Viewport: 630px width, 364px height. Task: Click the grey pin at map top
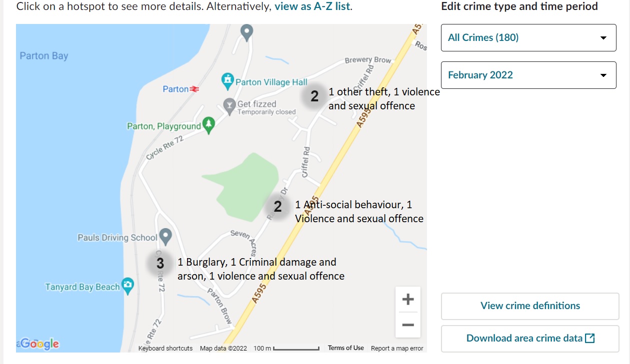coord(246,32)
